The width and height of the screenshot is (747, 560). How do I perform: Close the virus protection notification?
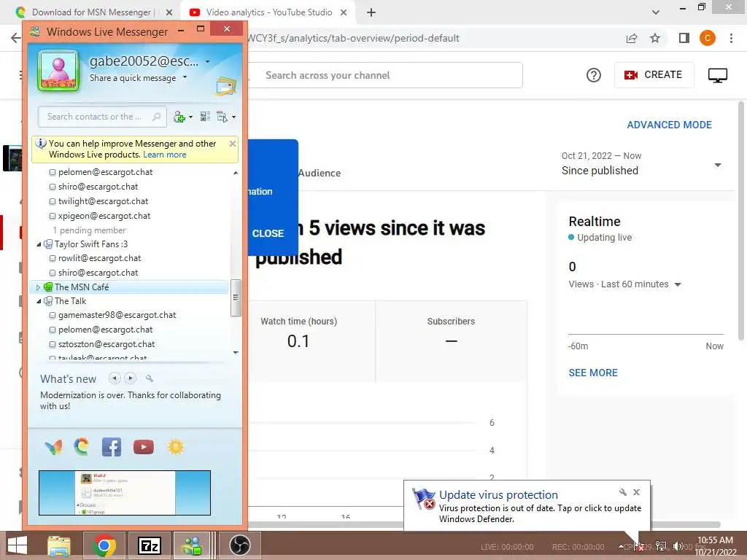636,492
